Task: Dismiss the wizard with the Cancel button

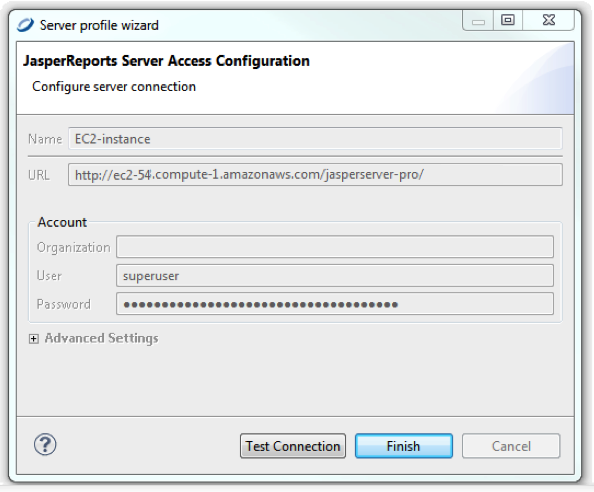Action: click(511, 446)
